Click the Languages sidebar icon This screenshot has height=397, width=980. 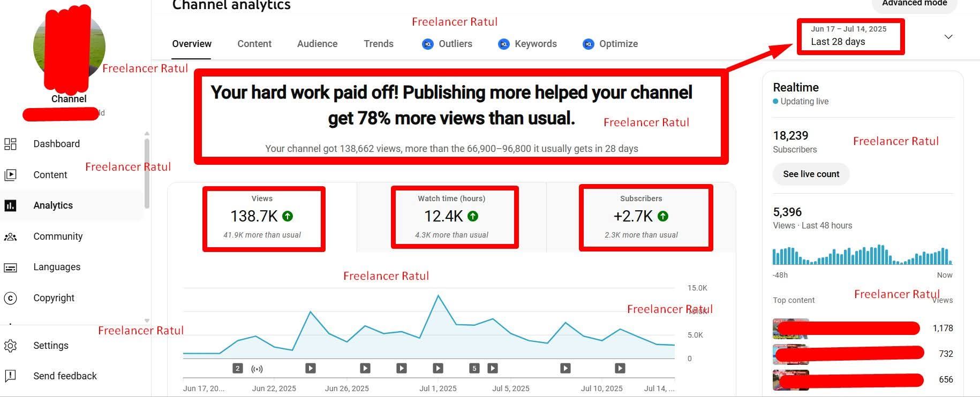coord(11,267)
